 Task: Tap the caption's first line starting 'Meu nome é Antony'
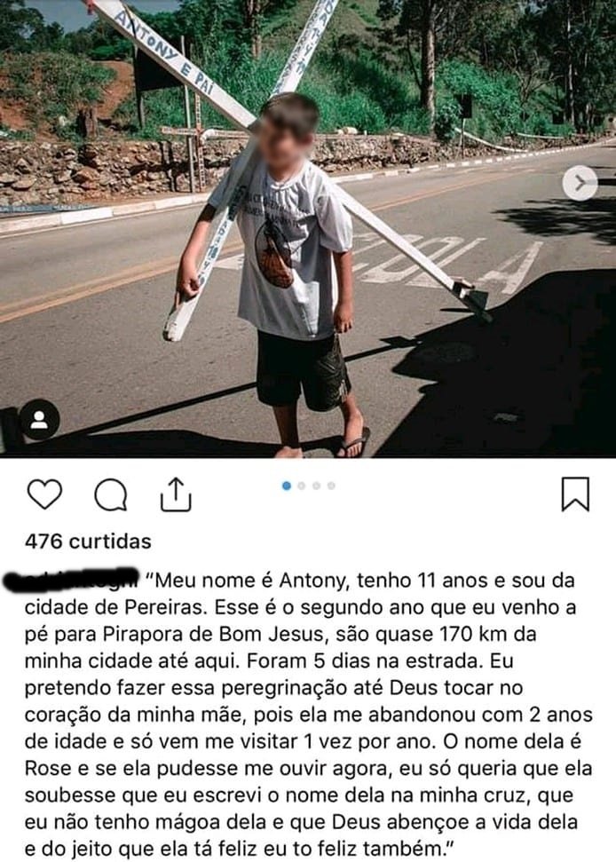pos(360,581)
